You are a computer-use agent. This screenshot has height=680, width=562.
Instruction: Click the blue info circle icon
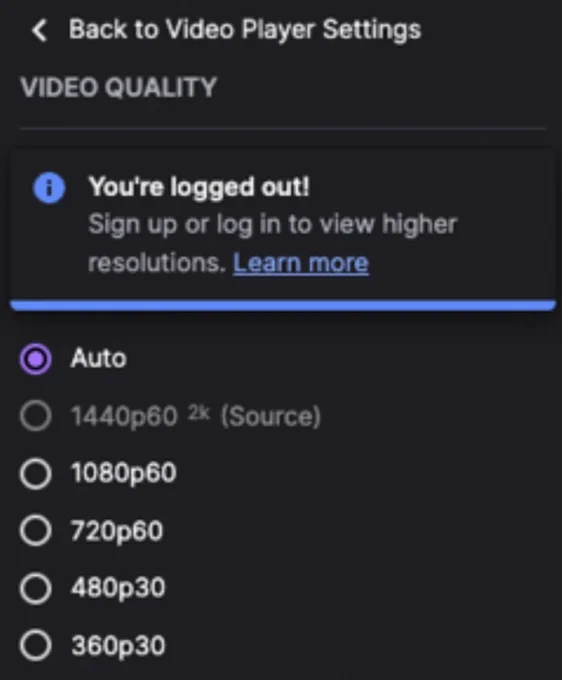(x=49, y=188)
